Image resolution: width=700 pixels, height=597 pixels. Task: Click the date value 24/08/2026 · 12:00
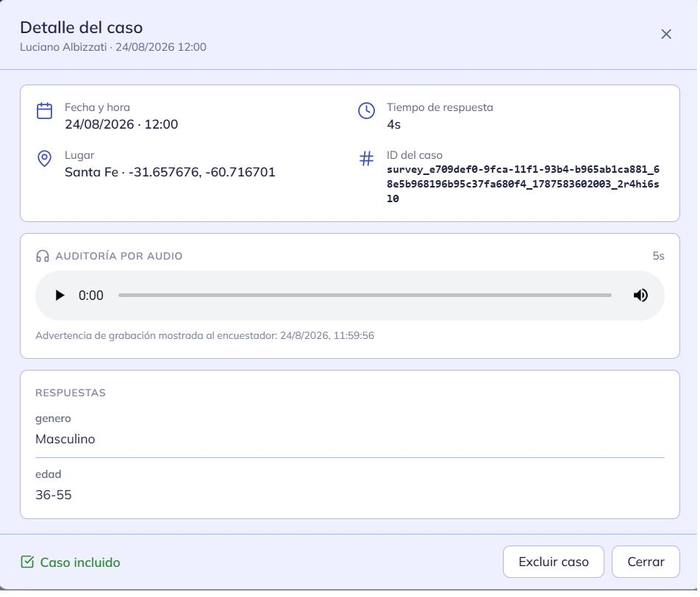[x=121, y=124]
